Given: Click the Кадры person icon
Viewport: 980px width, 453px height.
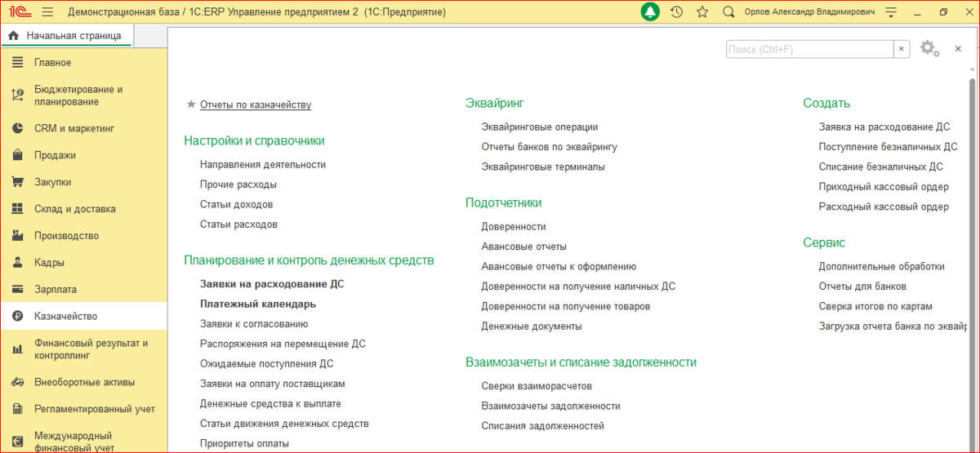Looking at the screenshot, I should [17, 263].
